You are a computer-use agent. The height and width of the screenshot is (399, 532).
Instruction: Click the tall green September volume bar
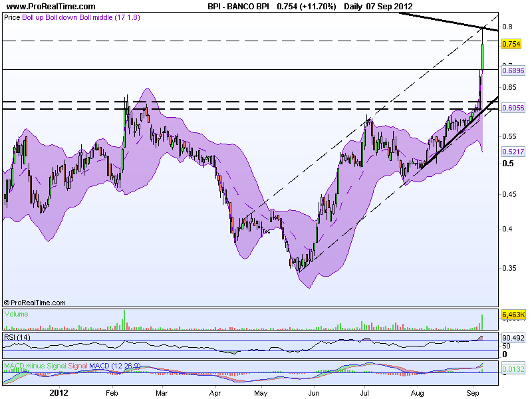point(482,323)
